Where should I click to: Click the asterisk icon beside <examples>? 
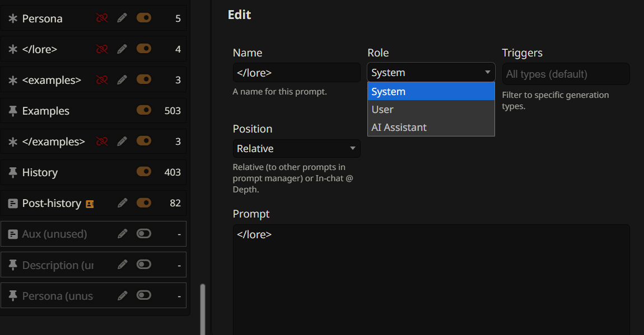pyautogui.click(x=13, y=80)
